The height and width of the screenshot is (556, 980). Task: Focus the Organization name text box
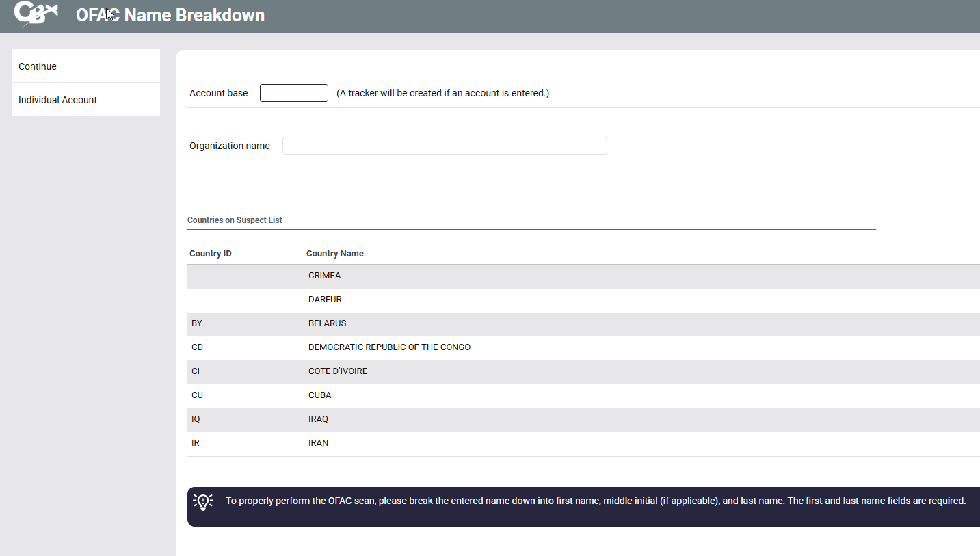click(x=444, y=146)
